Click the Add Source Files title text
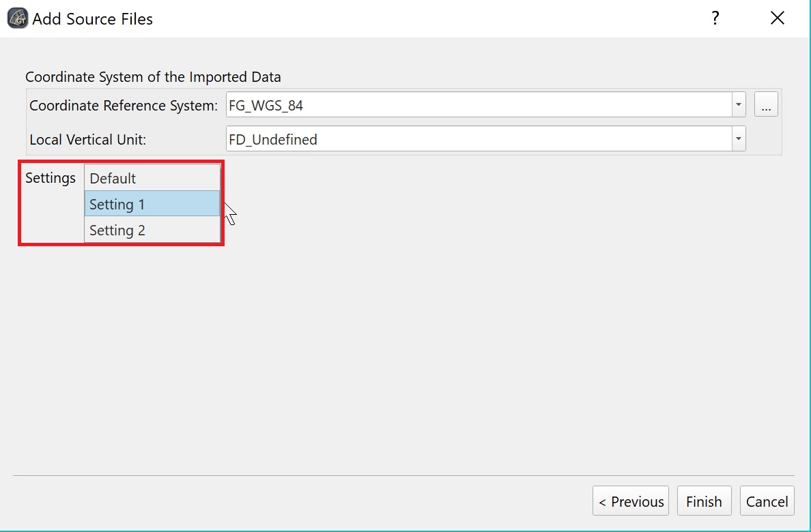Screen dimensions: 811x532 (93, 19)
